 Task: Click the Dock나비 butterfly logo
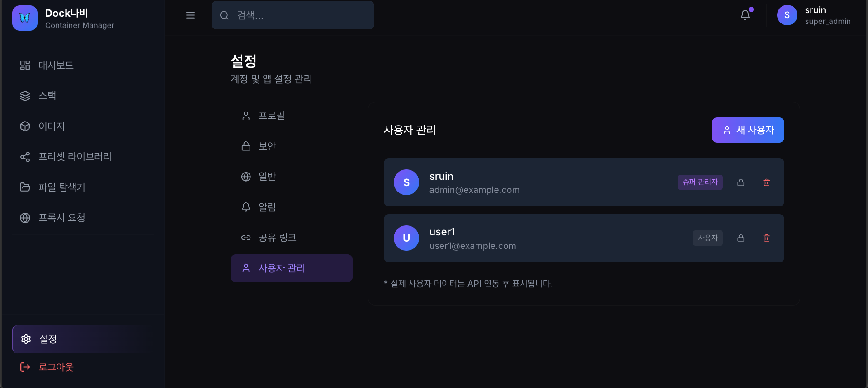pos(24,18)
